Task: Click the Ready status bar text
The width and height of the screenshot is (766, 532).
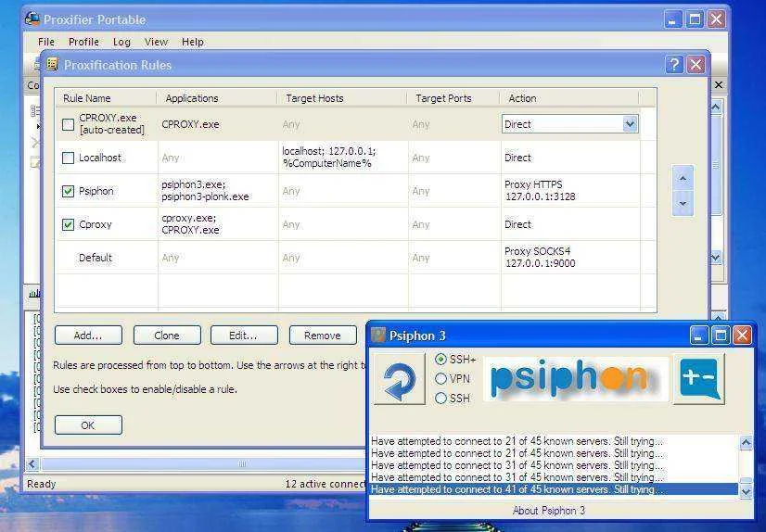Action: 42,484
